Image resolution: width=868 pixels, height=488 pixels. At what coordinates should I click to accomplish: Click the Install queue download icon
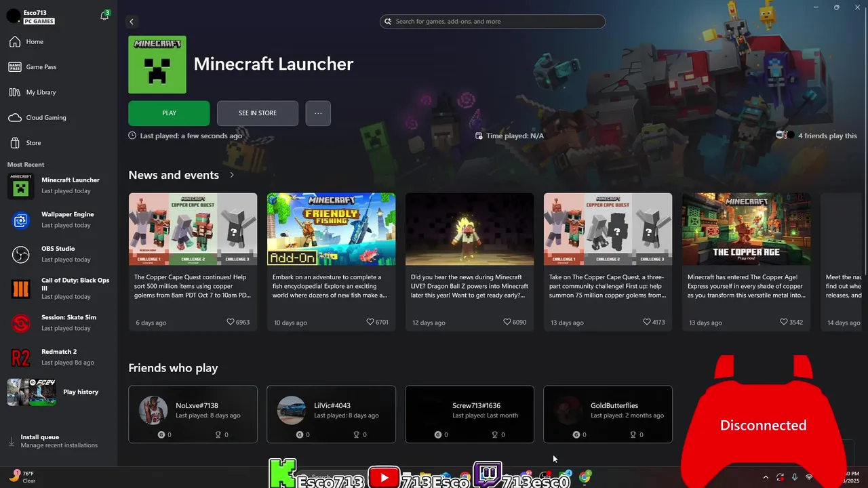pos(11,441)
